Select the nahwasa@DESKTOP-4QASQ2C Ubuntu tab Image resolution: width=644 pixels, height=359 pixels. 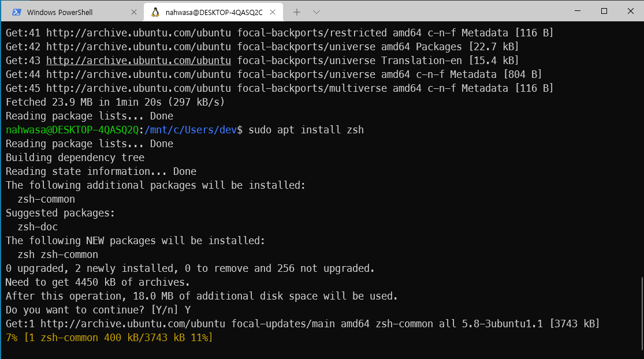[x=213, y=12]
